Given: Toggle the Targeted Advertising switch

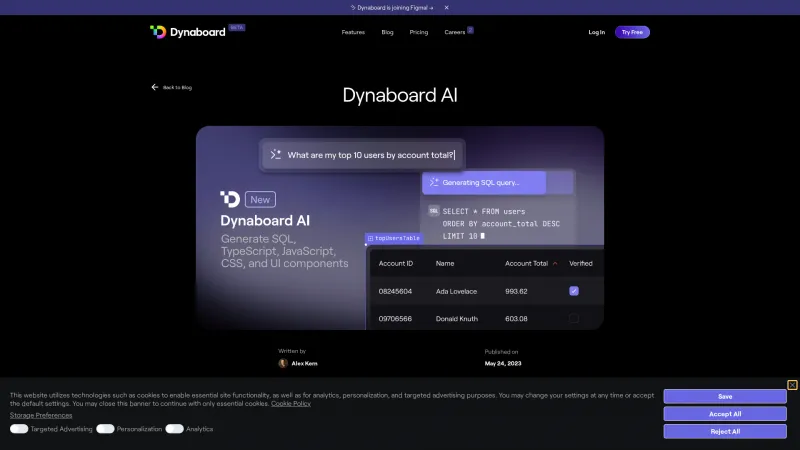Looking at the screenshot, I should tap(19, 429).
